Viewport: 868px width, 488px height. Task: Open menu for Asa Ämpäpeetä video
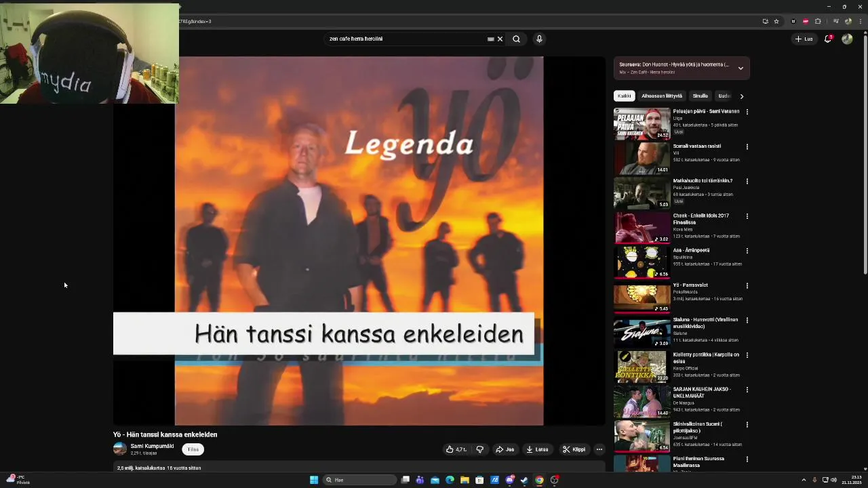(747, 251)
